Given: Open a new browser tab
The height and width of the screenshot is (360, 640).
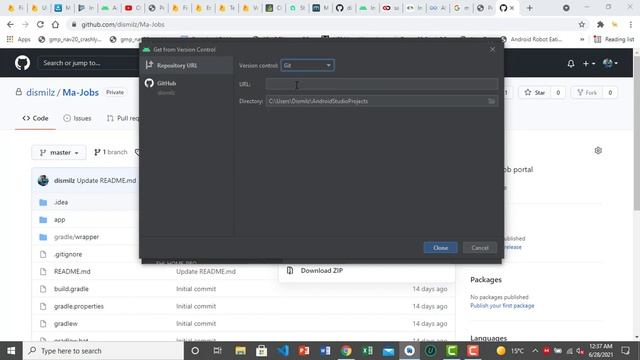Looking at the screenshot, I should [x=529, y=8].
